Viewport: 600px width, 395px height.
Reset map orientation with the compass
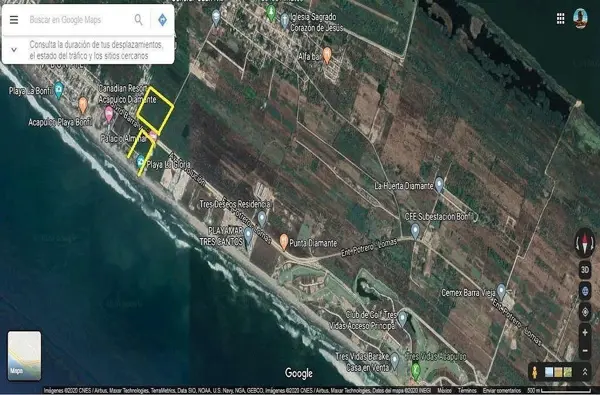pyautogui.click(x=585, y=243)
